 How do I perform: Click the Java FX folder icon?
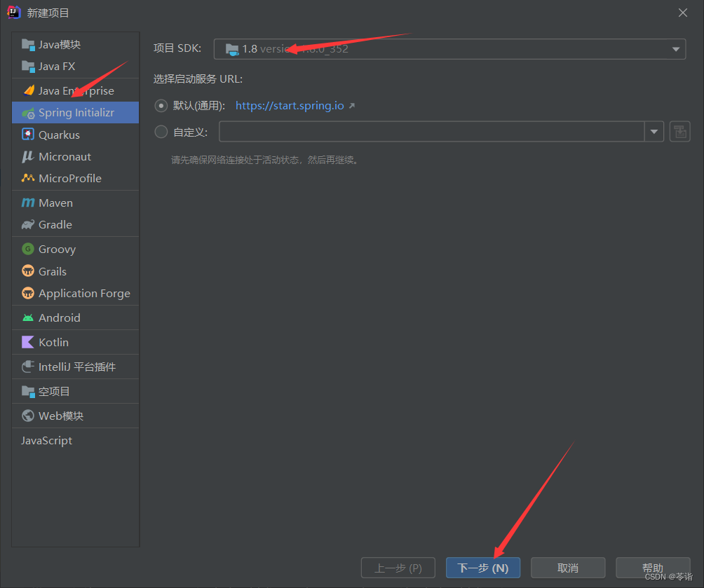pos(28,67)
